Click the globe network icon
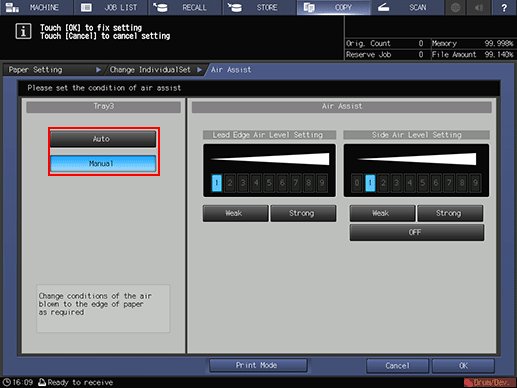This screenshot has width=517, height=388. point(455,7)
